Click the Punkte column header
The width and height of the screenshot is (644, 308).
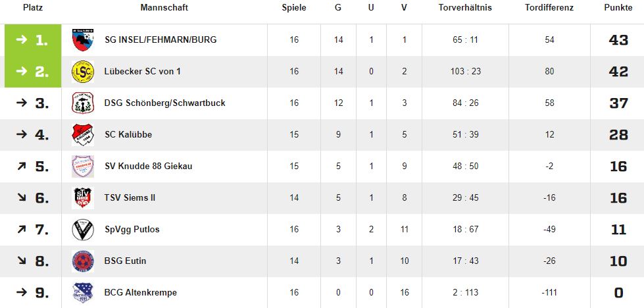click(x=618, y=8)
